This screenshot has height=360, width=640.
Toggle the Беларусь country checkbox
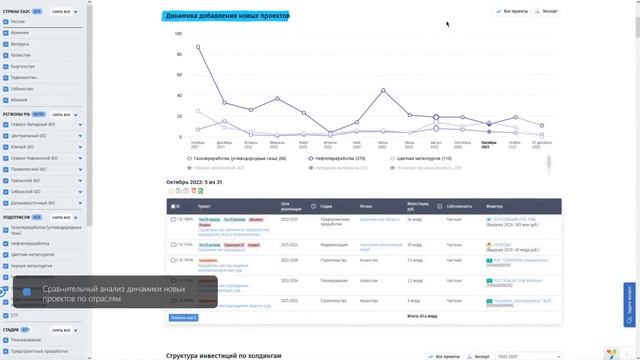coord(6,44)
